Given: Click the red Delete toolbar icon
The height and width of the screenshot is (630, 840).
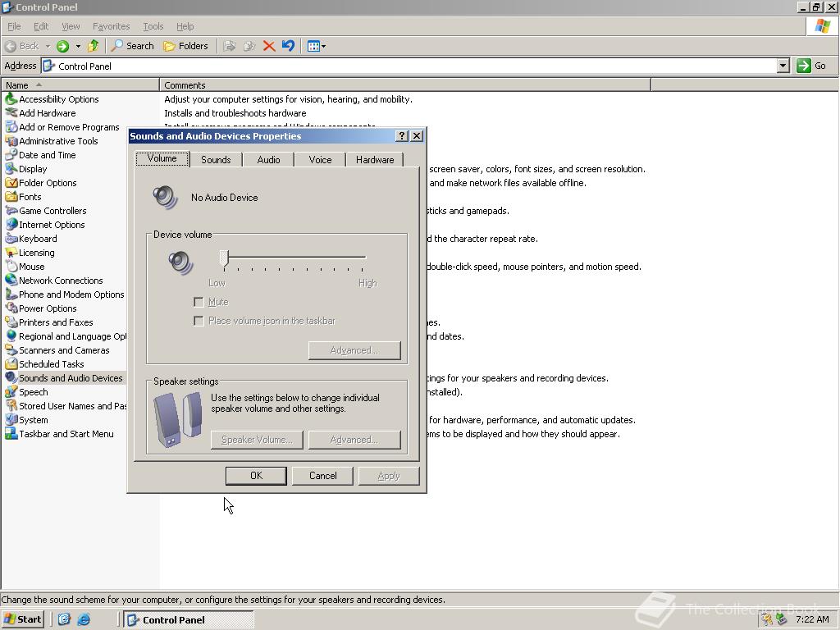Looking at the screenshot, I should [x=269, y=46].
